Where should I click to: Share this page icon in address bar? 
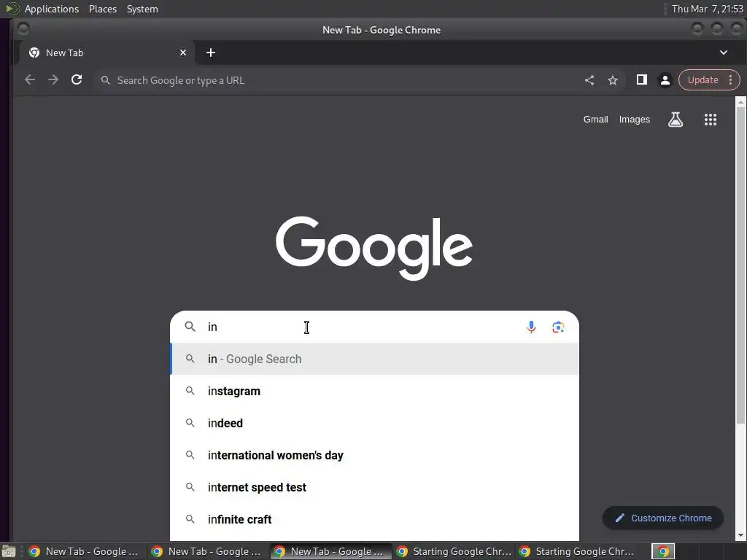click(x=589, y=80)
